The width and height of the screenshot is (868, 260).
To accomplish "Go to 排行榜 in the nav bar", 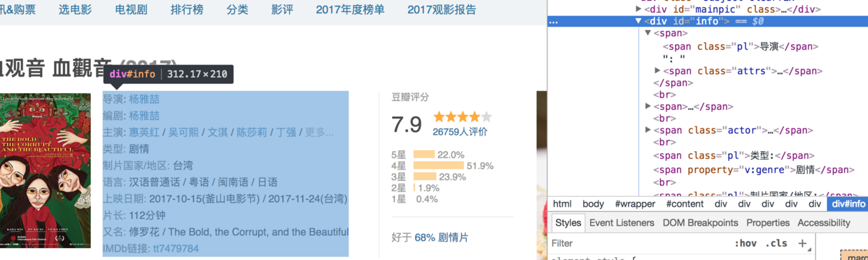I will point(187,10).
